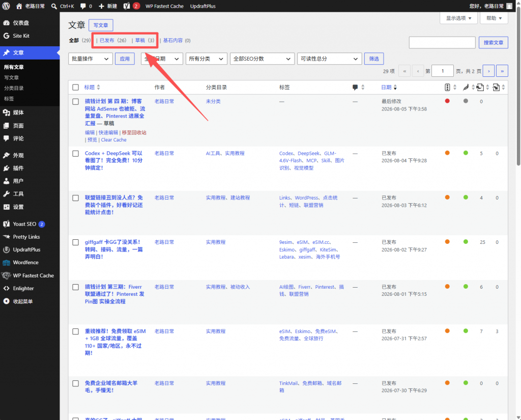
Task: Select checkbox for 搞钱计划 第四期 draft post
Action: 75,102
